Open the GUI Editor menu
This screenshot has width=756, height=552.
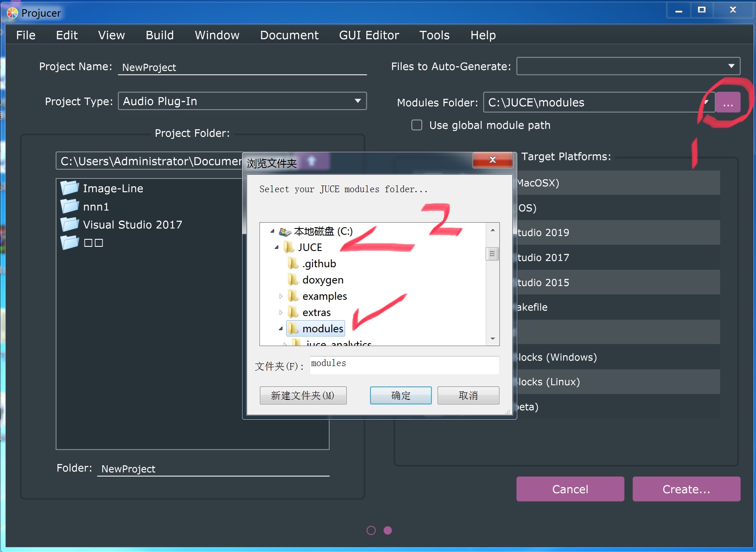(x=369, y=35)
